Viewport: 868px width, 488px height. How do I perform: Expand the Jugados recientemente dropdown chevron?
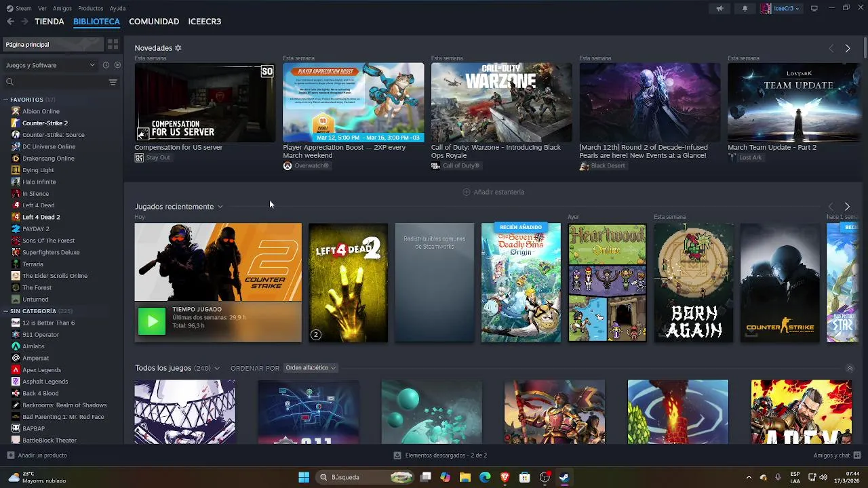click(220, 207)
